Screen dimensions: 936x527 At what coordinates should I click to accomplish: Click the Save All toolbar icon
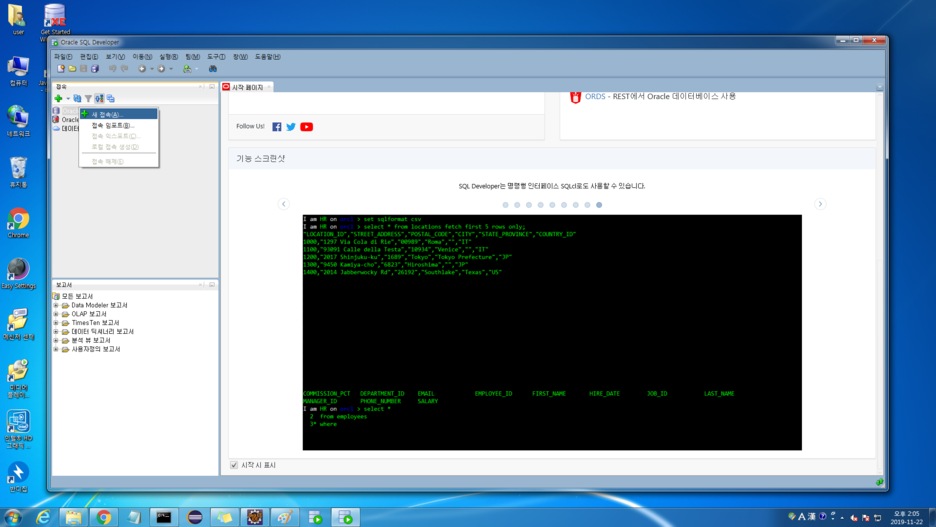(95, 69)
